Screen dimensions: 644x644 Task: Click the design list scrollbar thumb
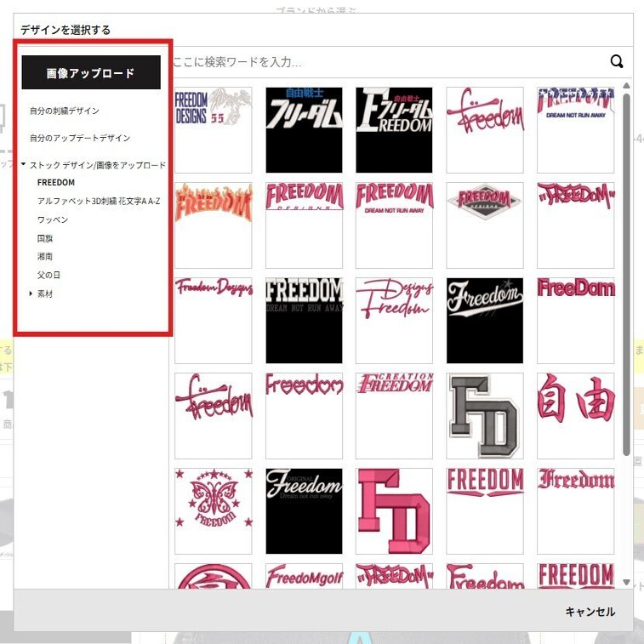[x=626, y=274]
